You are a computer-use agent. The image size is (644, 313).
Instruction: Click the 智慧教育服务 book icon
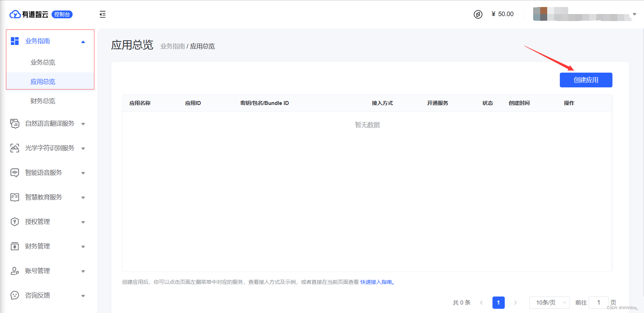[x=15, y=197]
